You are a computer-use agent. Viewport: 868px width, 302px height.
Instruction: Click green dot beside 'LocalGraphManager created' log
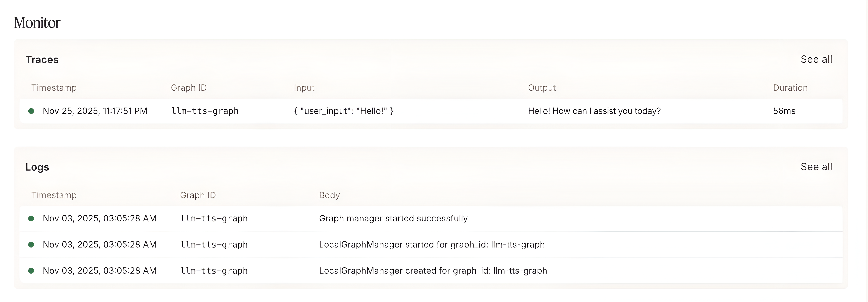pos(31,271)
